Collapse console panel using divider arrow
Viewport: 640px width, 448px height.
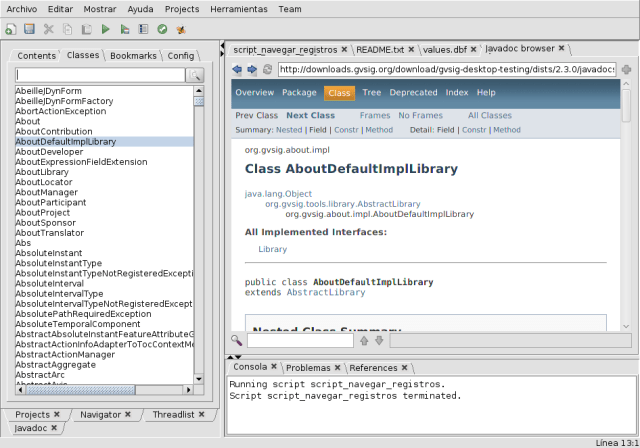click(236, 356)
